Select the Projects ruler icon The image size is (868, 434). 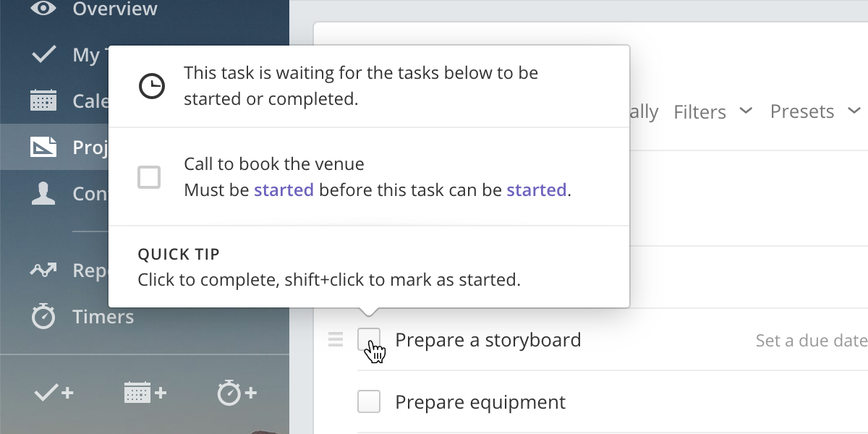(43, 147)
